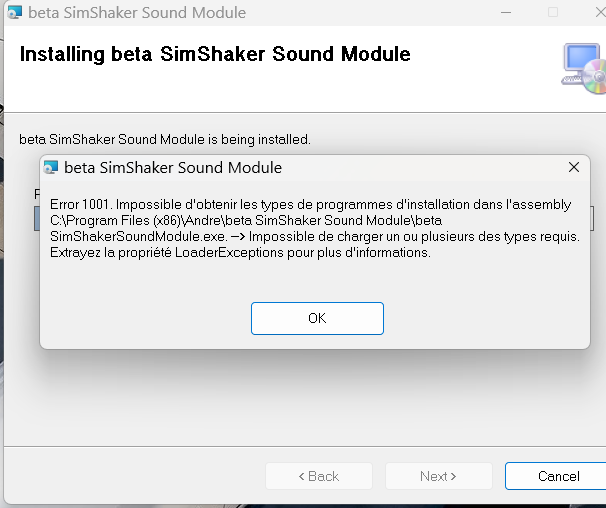Minimize the installer window

point(506,12)
